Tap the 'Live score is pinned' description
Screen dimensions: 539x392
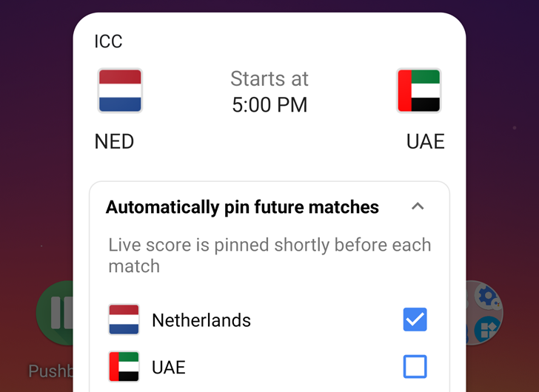[x=269, y=255]
